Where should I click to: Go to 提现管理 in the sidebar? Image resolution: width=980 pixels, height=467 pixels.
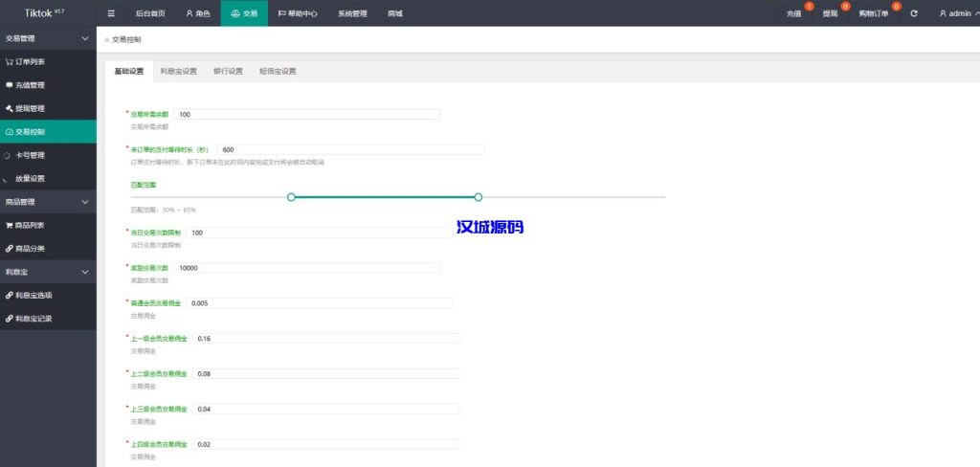[29, 108]
